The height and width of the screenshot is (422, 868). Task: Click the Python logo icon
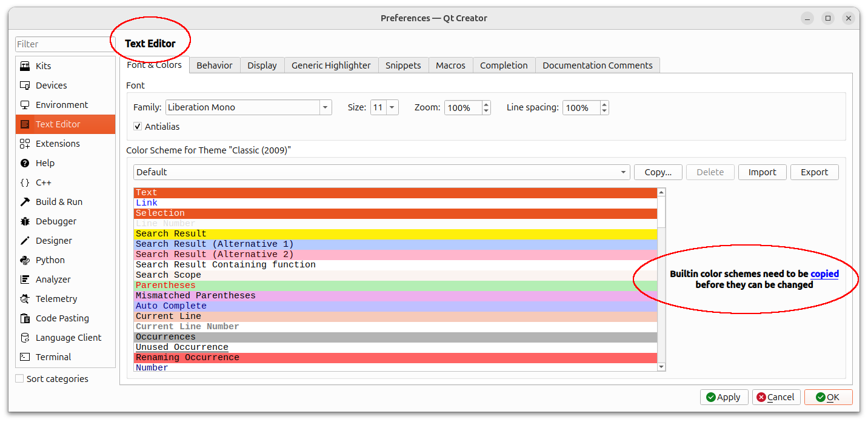pyautogui.click(x=25, y=260)
